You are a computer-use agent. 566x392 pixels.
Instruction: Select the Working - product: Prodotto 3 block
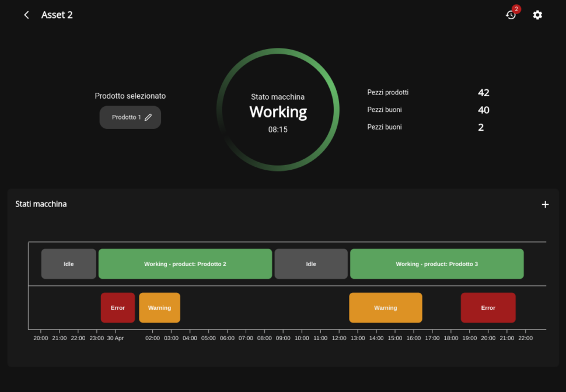(x=437, y=264)
